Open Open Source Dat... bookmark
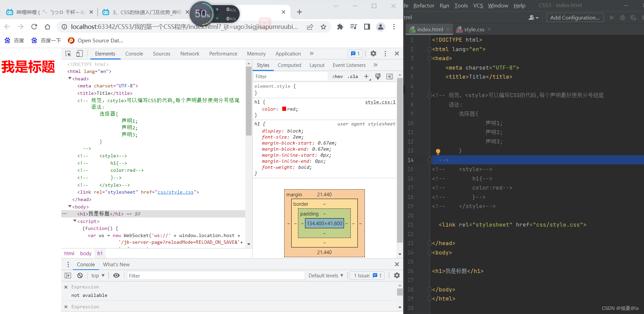This screenshot has width=644, height=314. pyautogui.click(x=95, y=40)
